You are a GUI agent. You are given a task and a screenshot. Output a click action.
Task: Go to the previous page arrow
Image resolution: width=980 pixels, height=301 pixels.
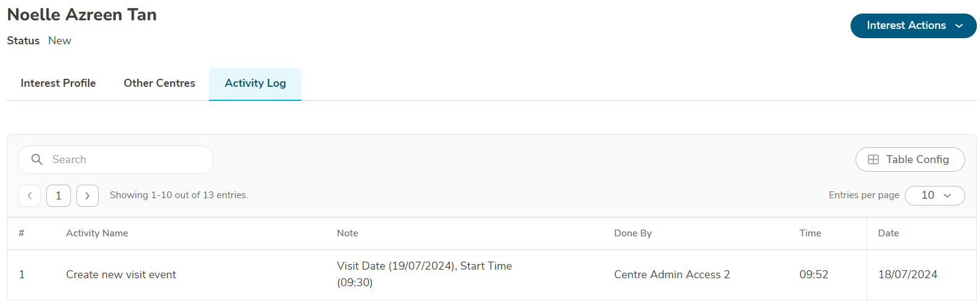[30, 196]
